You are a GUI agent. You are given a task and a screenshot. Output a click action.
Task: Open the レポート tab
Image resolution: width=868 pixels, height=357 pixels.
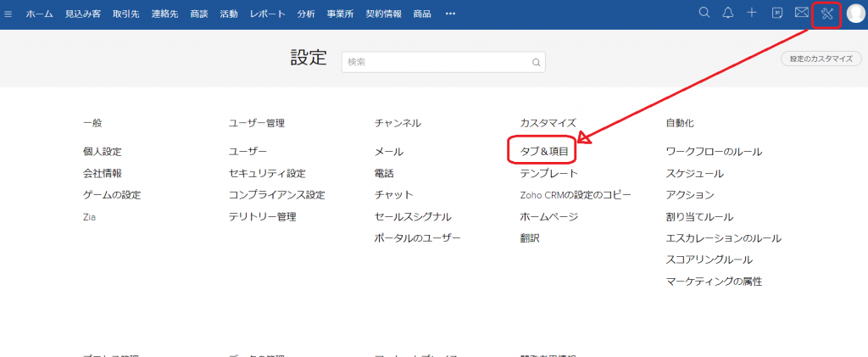pyautogui.click(x=267, y=14)
